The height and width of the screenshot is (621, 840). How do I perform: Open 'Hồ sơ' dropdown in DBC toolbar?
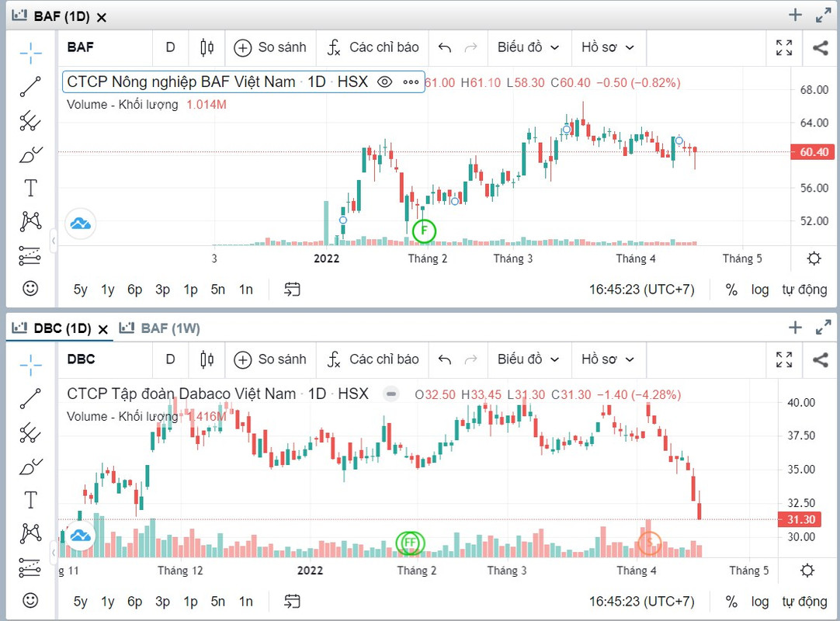coord(608,359)
